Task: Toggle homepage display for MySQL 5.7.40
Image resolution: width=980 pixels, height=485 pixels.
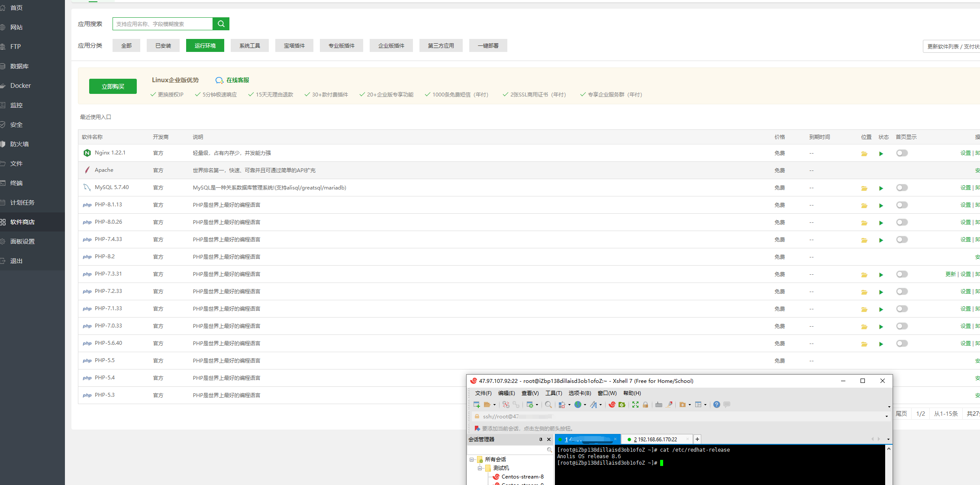Action: [x=902, y=188]
